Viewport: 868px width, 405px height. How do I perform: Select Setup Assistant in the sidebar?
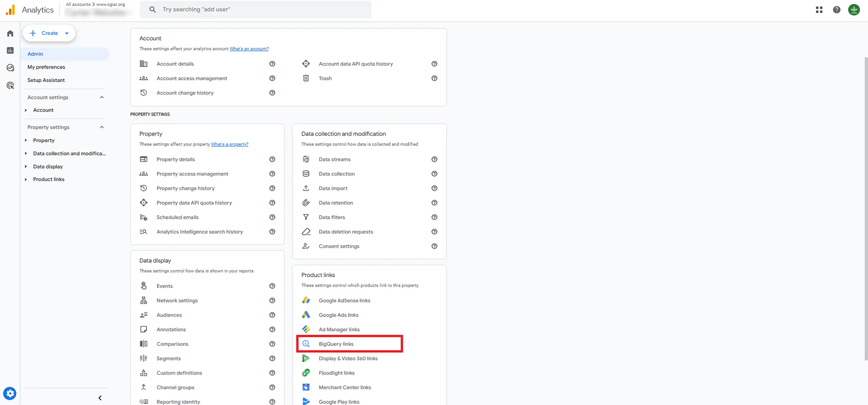[46, 80]
